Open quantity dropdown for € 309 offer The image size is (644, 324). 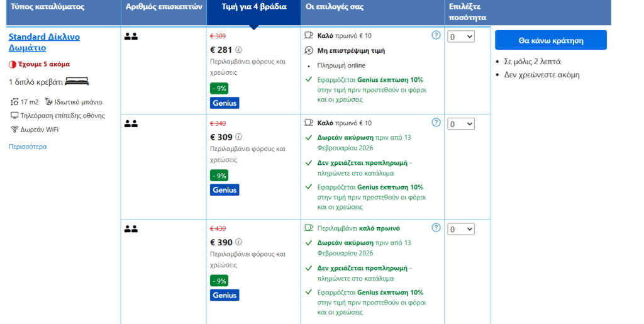point(460,124)
